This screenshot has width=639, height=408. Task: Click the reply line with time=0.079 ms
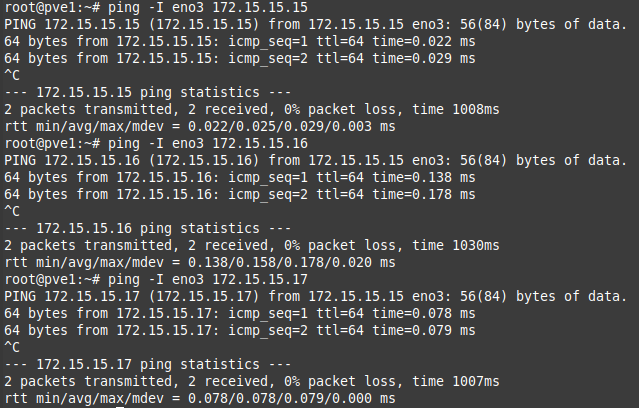point(240,331)
